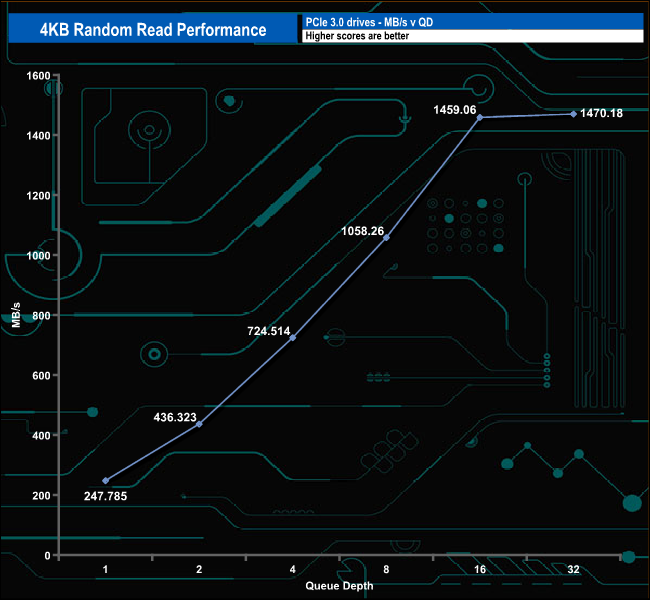The image size is (650, 600).
Task: Click the 1470.18 data label
Action: [x=602, y=113]
